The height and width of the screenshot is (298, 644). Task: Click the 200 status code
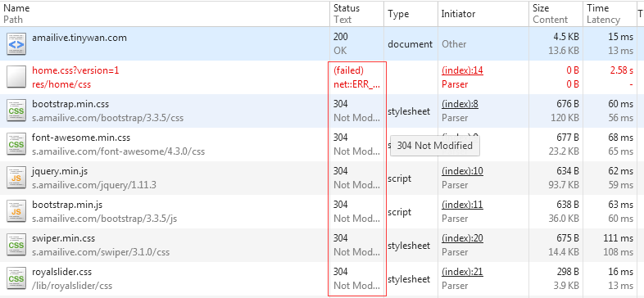pyautogui.click(x=341, y=37)
